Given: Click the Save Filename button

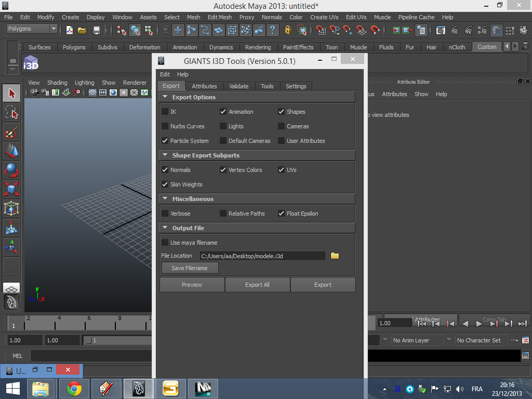Looking at the screenshot, I should (190, 268).
